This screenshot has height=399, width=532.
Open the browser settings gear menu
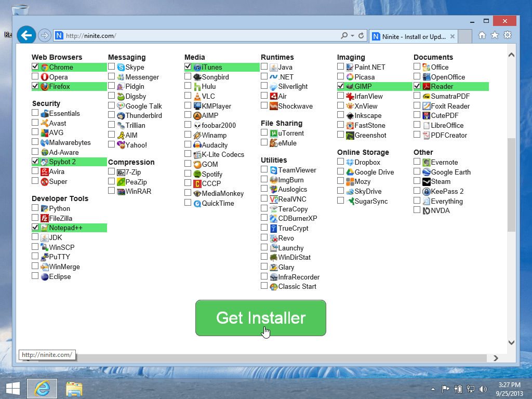coord(508,35)
